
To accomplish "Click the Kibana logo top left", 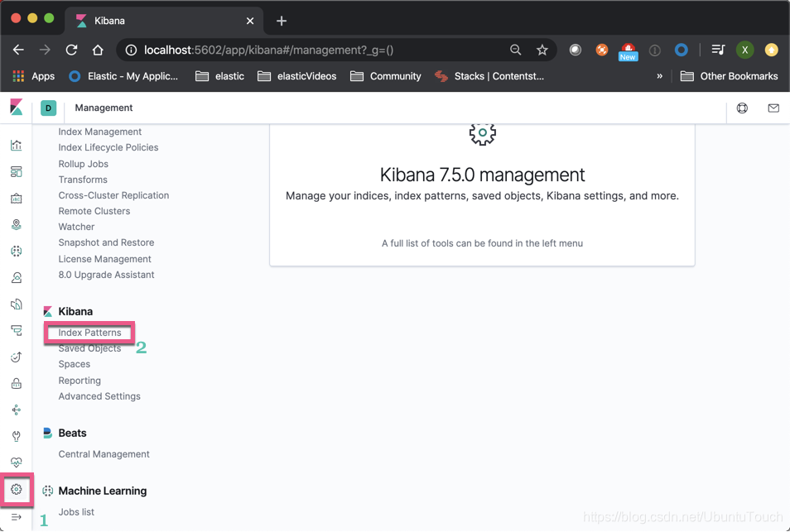I will click(16, 108).
